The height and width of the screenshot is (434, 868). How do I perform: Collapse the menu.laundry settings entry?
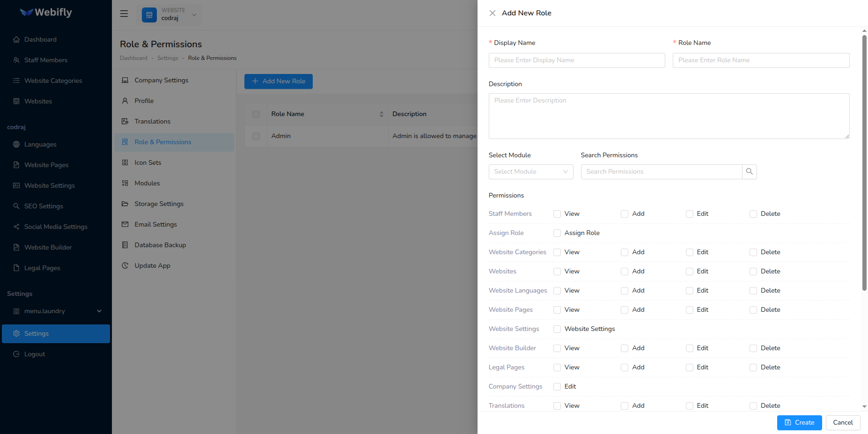(x=99, y=310)
